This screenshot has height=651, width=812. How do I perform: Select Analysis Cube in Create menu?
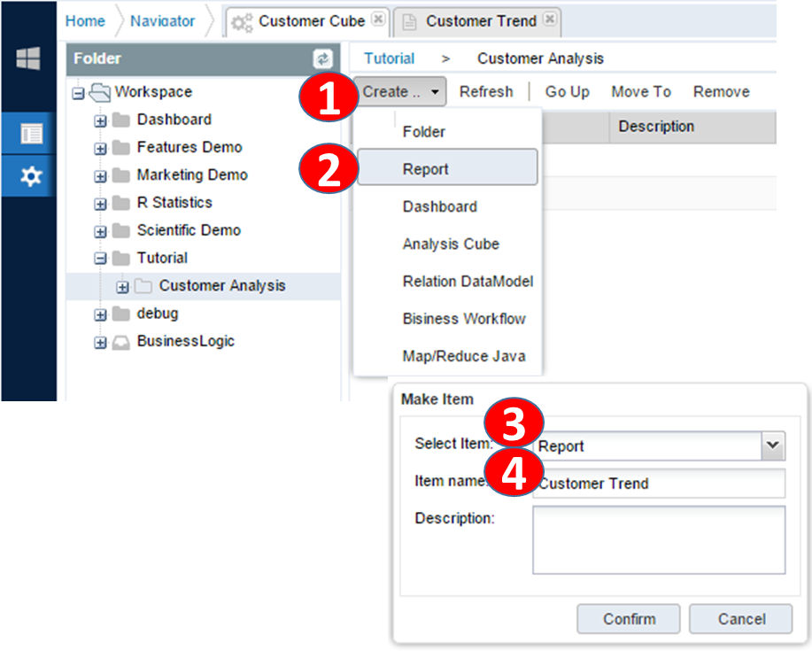451,244
